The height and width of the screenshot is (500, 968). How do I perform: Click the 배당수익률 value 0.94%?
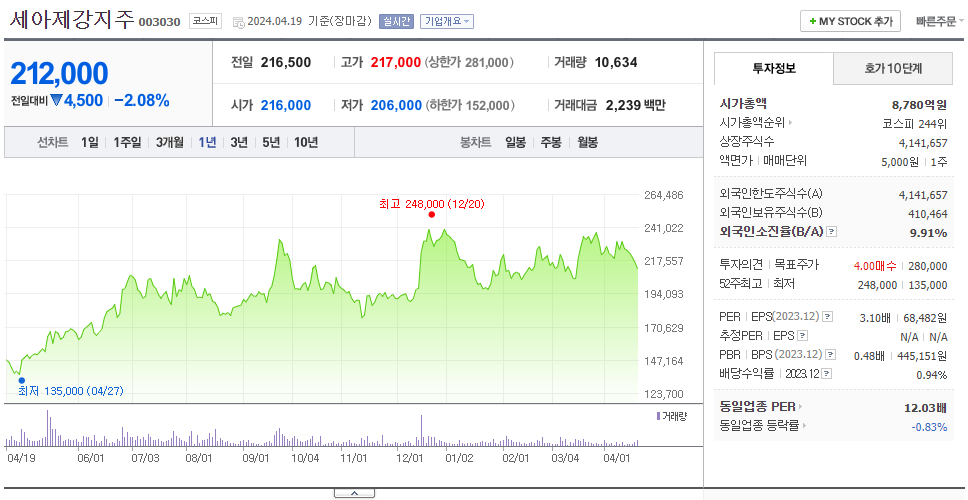pyautogui.click(x=932, y=375)
